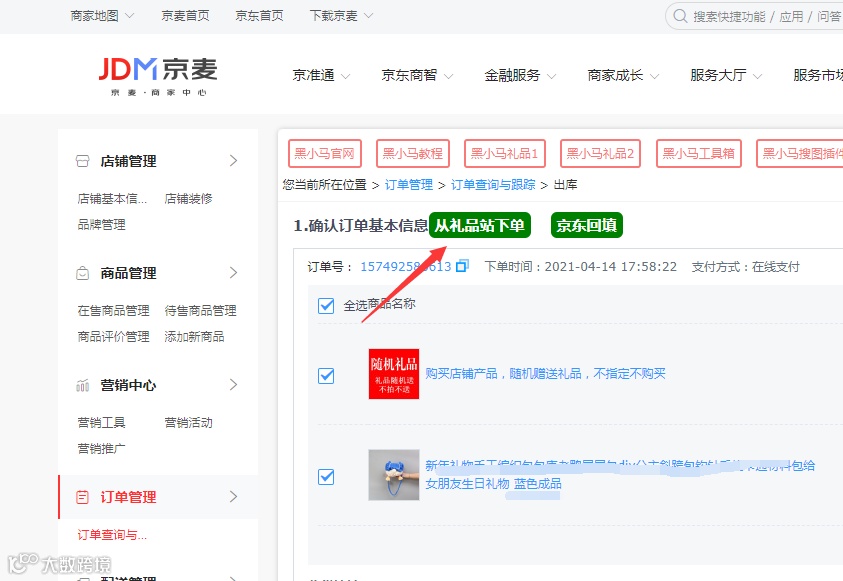Image resolution: width=843 pixels, height=581 pixels.
Task: Open 店铺基本信息 in sidebar
Action: pos(112,199)
